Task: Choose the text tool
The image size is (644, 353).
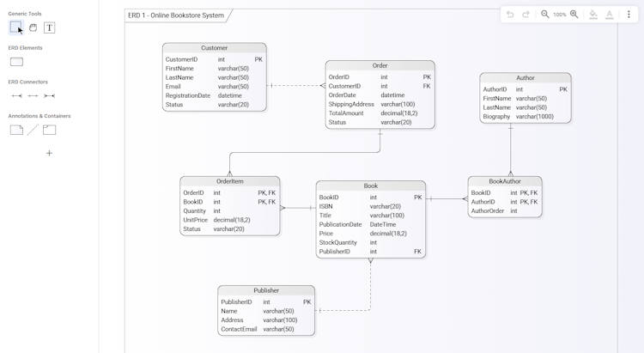Action: pyautogui.click(x=49, y=27)
